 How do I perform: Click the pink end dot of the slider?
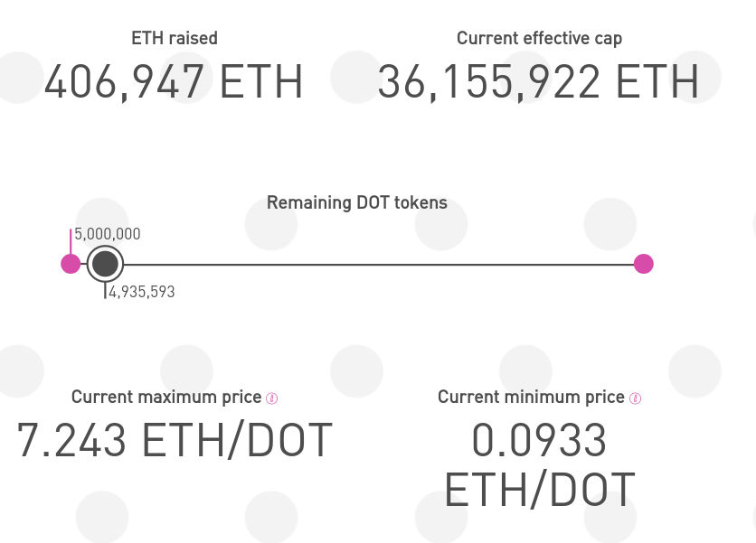coord(643,264)
